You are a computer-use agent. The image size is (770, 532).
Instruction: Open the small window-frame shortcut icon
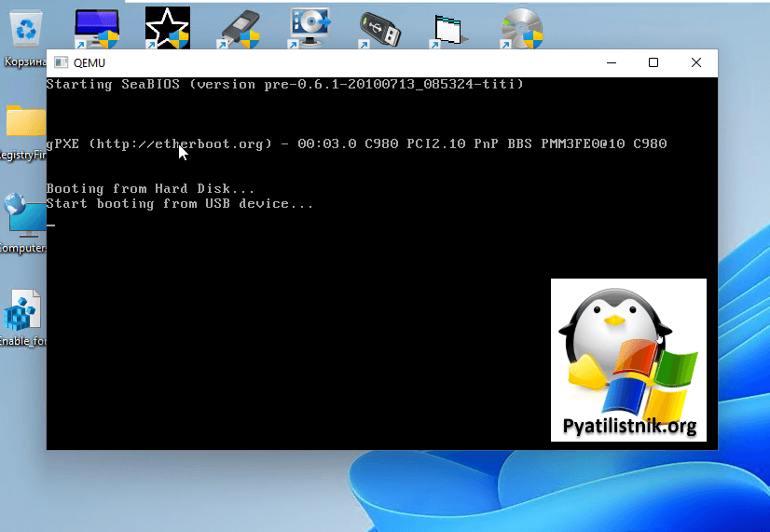(450, 30)
